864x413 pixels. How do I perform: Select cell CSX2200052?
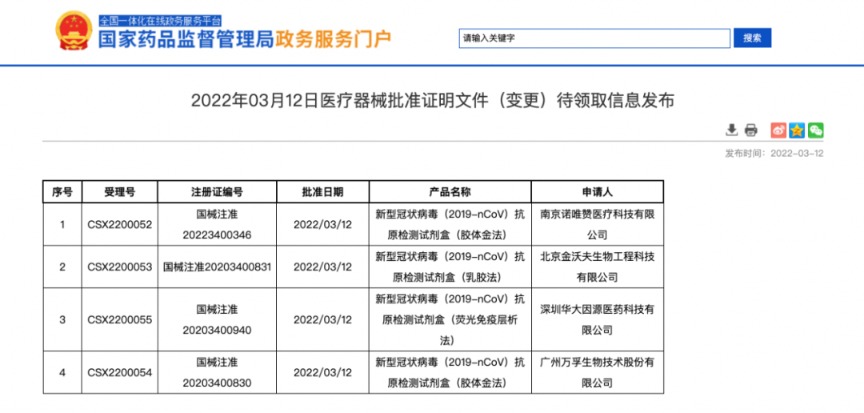click(120, 225)
